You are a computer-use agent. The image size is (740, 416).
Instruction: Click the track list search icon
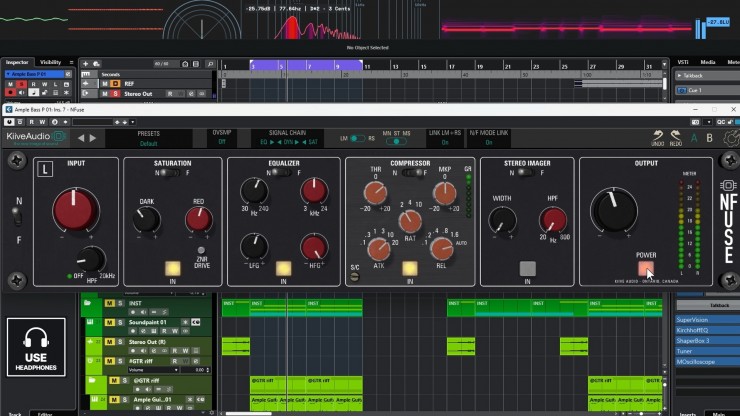(x=210, y=64)
